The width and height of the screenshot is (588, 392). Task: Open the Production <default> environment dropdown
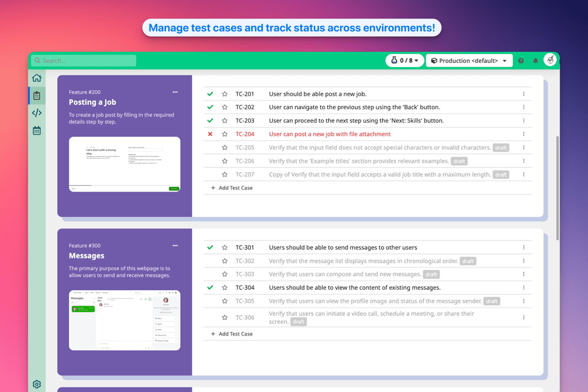(469, 61)
